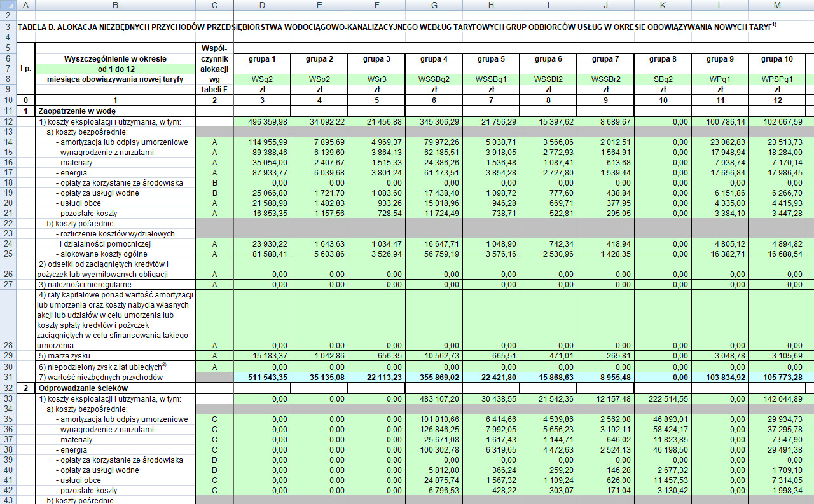
Task: Select row 31 header
Action: click(8, 378)
